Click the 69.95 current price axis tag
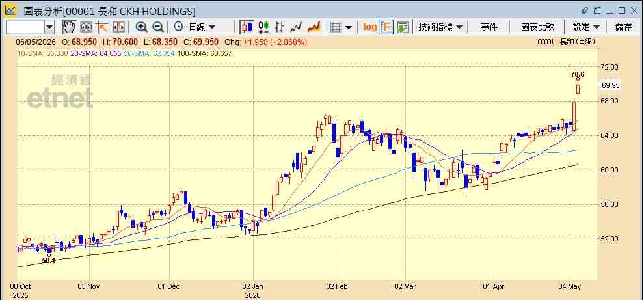Image resolution: width=644 pixels, height=300 pixels. pyautogui.click(x=610, y=85)
